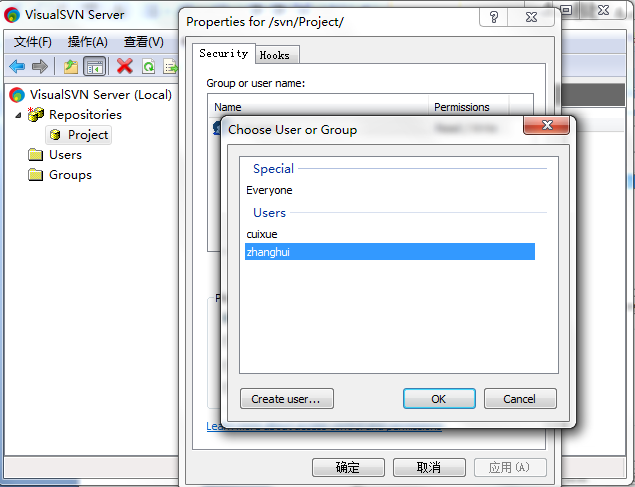Open the 文件(F) menu
The height and width of the screenshot is (487, 635).
coord(33,42)
